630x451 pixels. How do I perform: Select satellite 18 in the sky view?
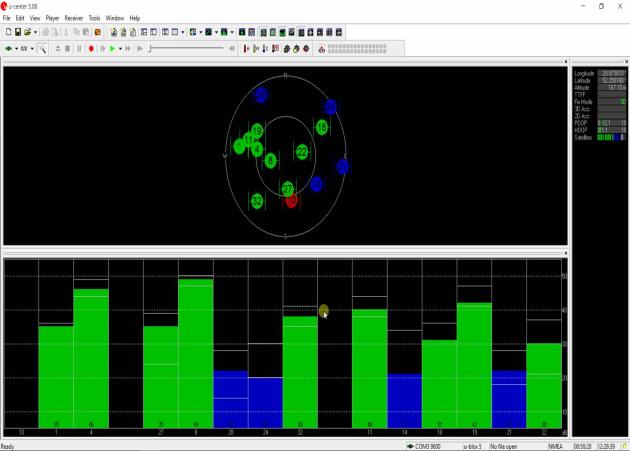coord(322,128)
